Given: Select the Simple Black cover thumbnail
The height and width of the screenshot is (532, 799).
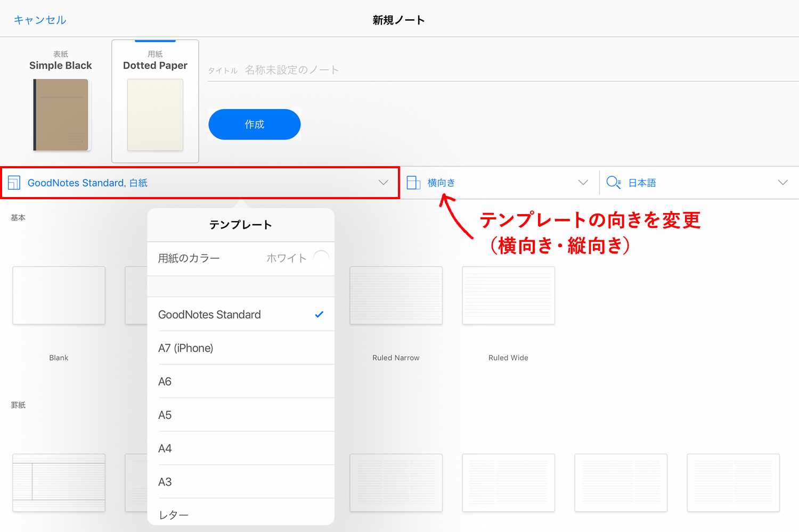Looking at the screenshot, I should 61,115.
